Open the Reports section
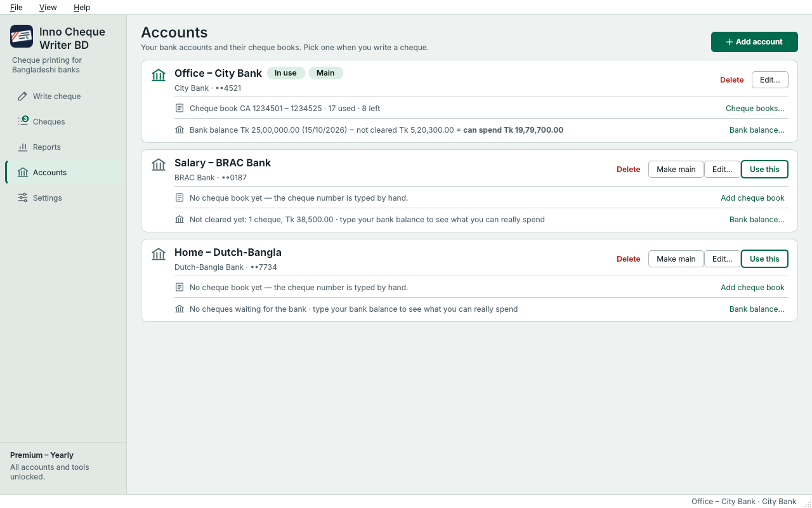The height and width of the screenshot is (508, 812). (x=63, y=147)
